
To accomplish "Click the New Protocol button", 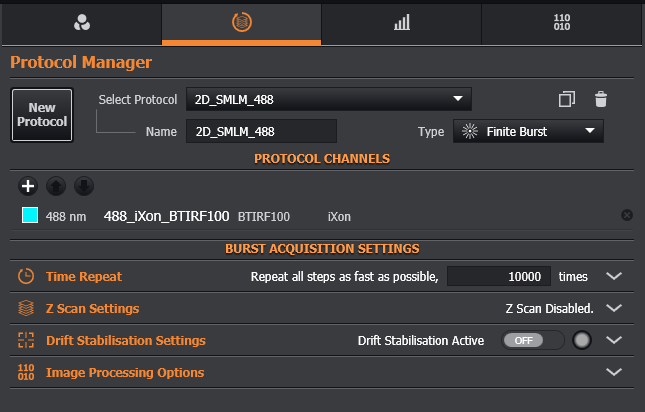I will click(x=42, y=115).
